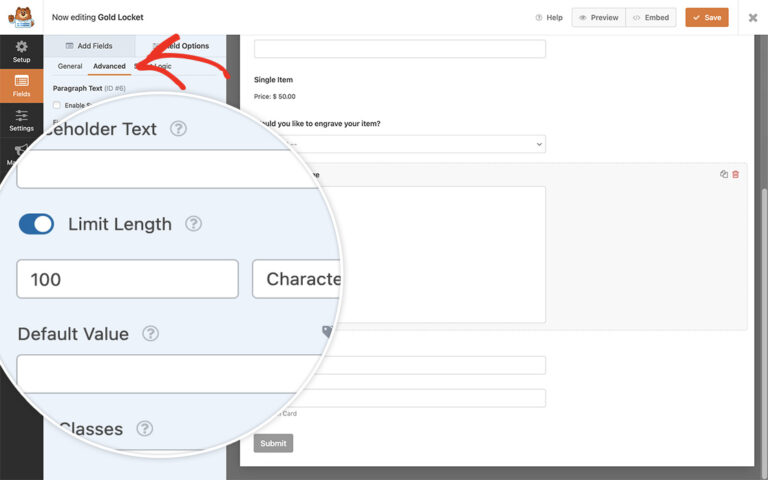This screenshot has height=480, width=768.
Task: Click the Placeholder Text input field
Action: pyautogui.click(x=167, y=169)
